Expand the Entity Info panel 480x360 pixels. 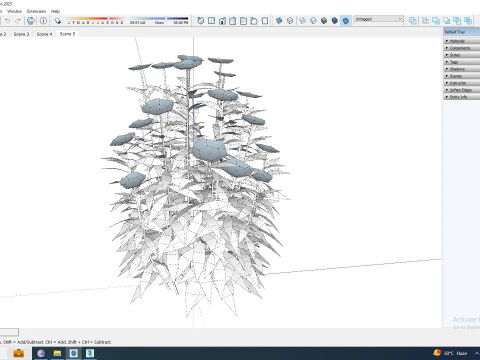tap(462, 97)
